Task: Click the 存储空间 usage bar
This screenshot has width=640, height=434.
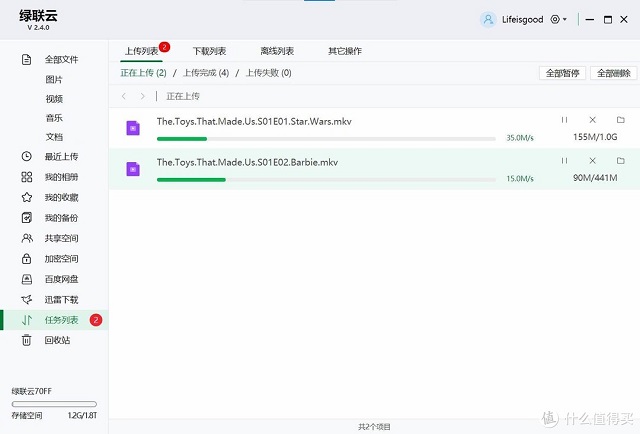Action: coord(54,404)
